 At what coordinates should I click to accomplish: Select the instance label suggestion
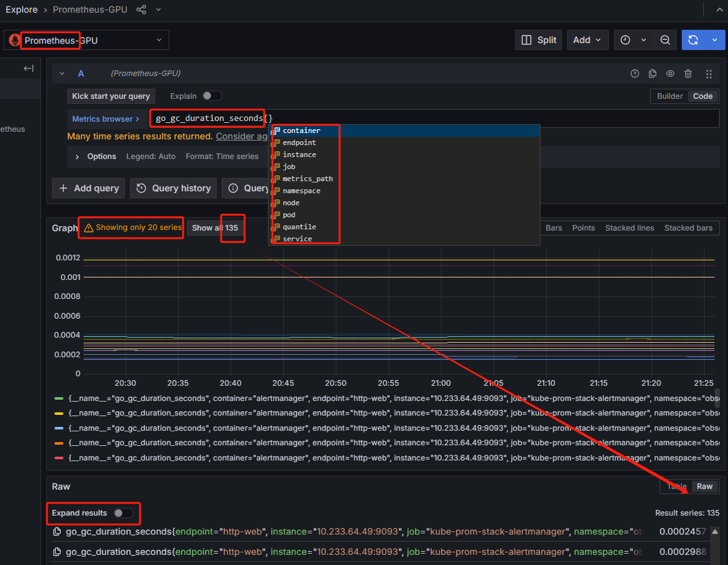404,155
